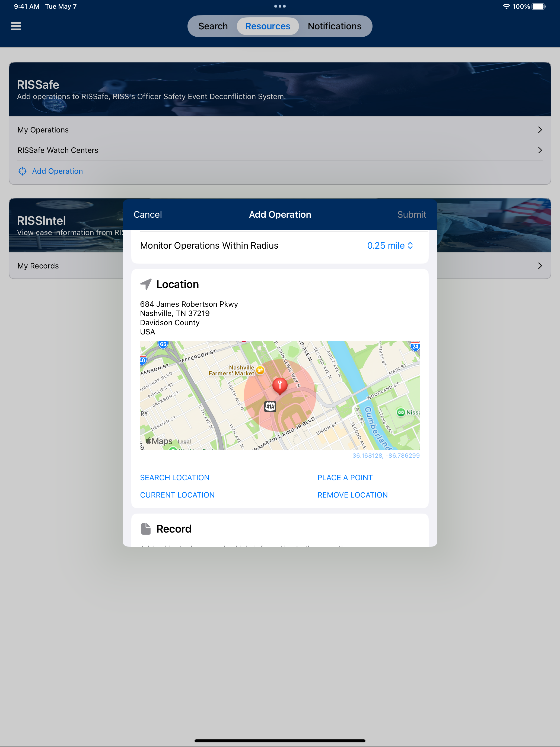The image size is (560, 747).
Task: Tap the Interstate 65 shield on map
Action: (x=163, y=344)
